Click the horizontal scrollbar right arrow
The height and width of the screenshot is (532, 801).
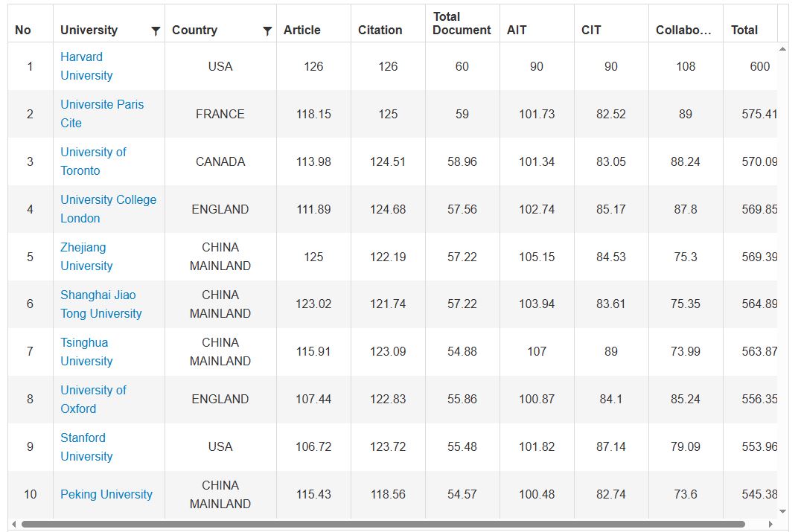(x=771, y=524)
